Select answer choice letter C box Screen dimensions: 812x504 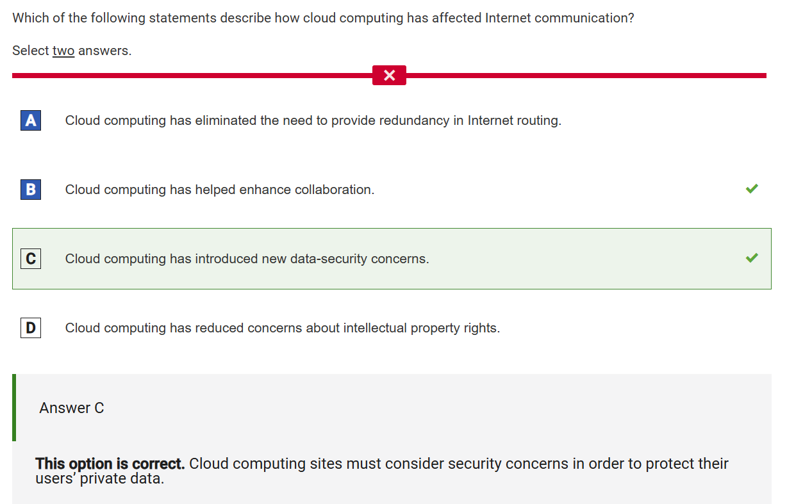tap(31, 259)
